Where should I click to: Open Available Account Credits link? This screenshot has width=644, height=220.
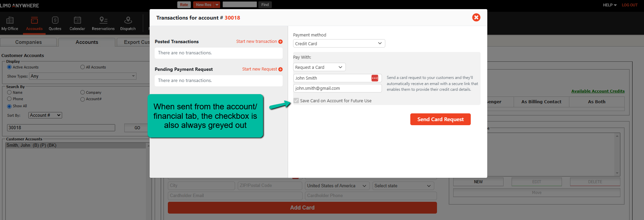coord(598,91)
